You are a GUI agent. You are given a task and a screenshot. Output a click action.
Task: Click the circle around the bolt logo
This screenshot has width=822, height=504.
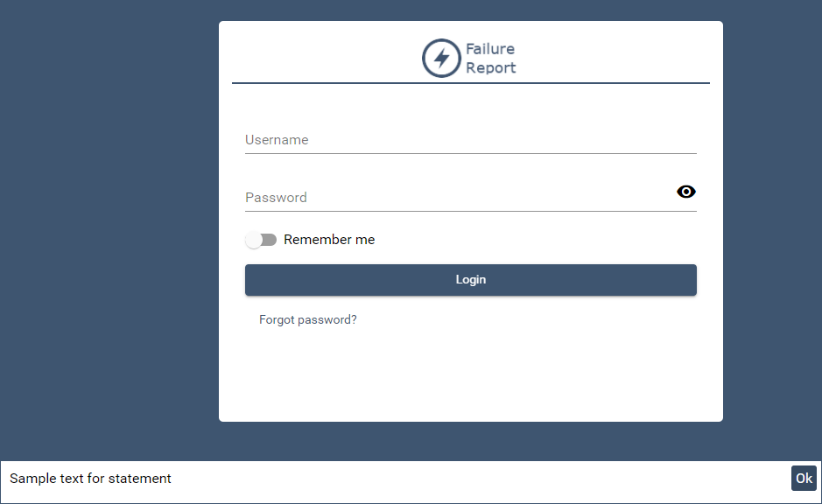pos(426,59)
